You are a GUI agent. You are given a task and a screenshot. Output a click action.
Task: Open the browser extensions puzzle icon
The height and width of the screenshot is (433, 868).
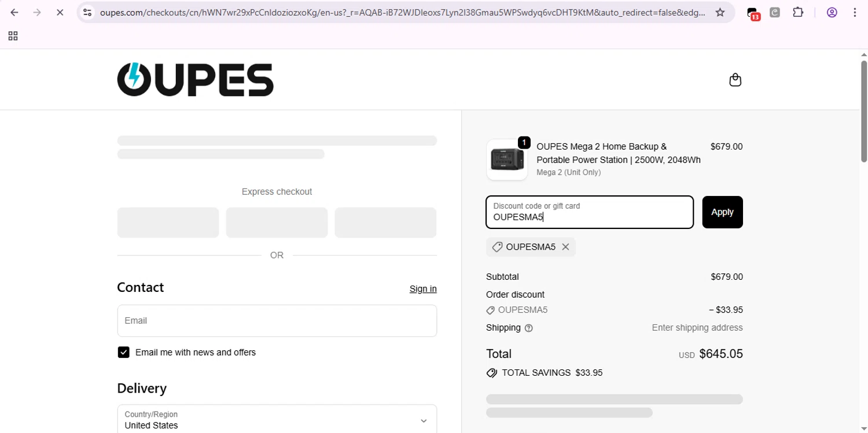tap(798, 12)
